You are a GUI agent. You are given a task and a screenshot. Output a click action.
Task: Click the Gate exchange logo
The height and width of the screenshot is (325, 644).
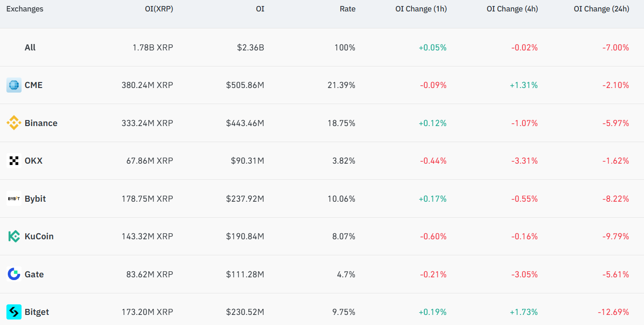[x=13, y=274]
